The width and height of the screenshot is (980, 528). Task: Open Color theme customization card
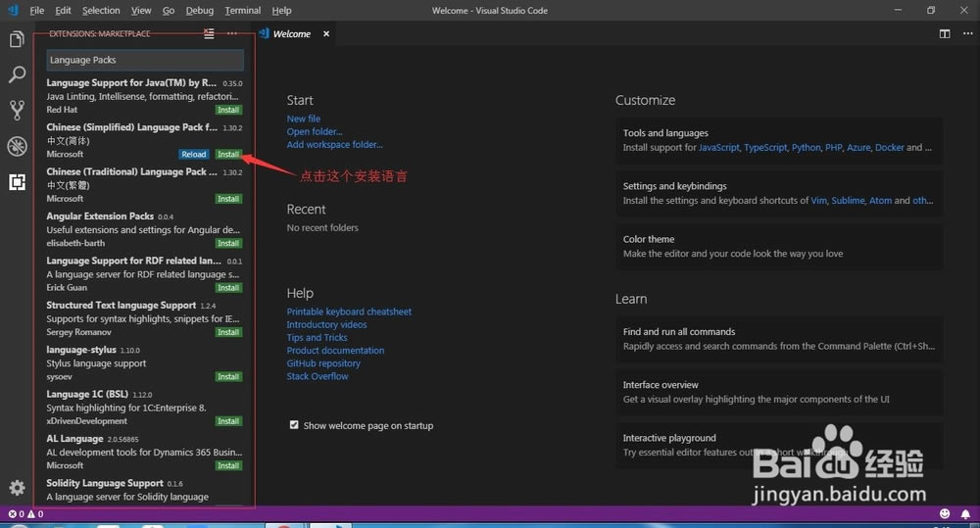click(779, 247)
